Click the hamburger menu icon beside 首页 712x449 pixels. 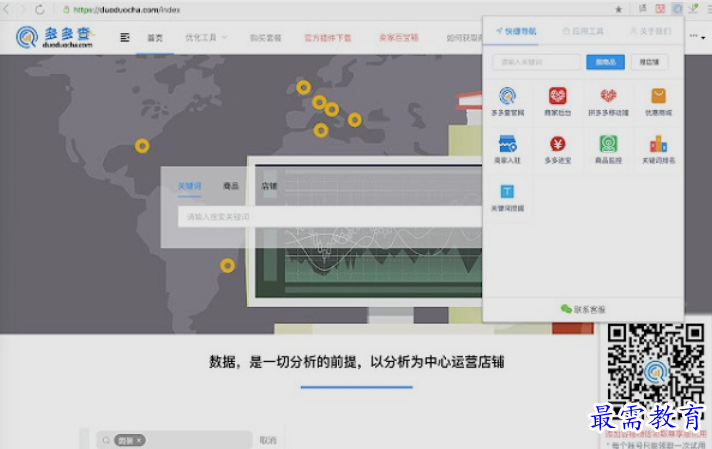tap(124, 37)
